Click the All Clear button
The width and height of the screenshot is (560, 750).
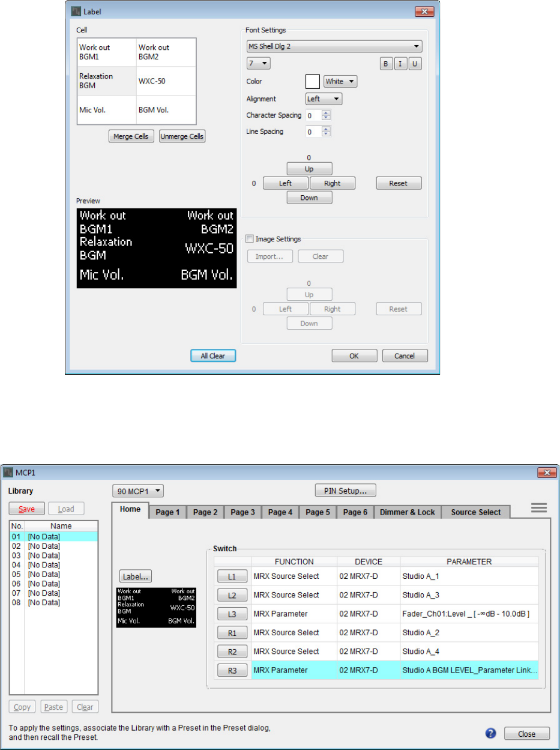(x=213, y=355)
